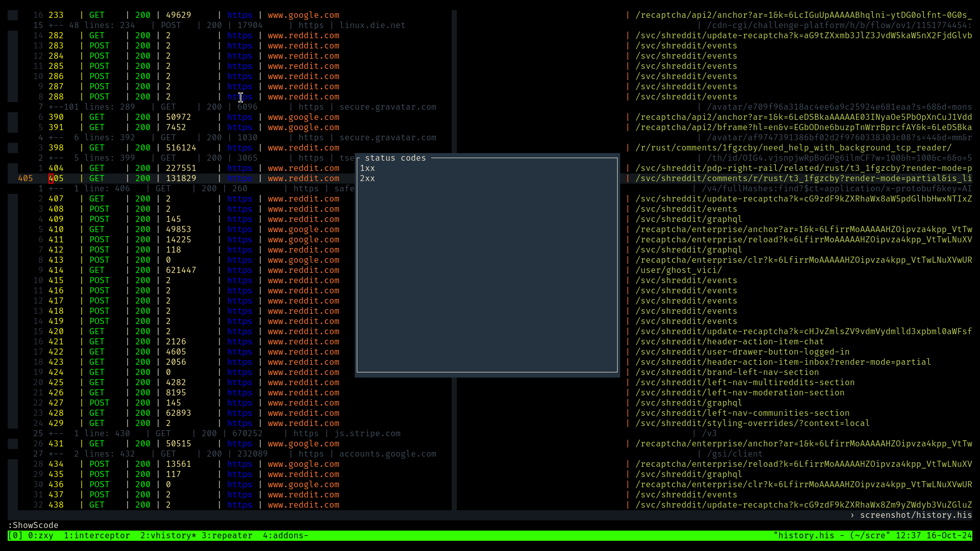Click the gutter sign beside request 431
980x551 pixels.
tap(12, 443)
